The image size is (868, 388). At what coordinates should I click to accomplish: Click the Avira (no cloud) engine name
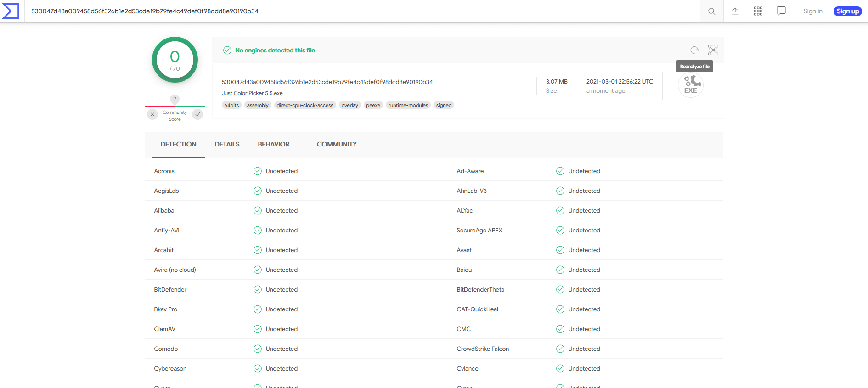click(x=175, y=270)
